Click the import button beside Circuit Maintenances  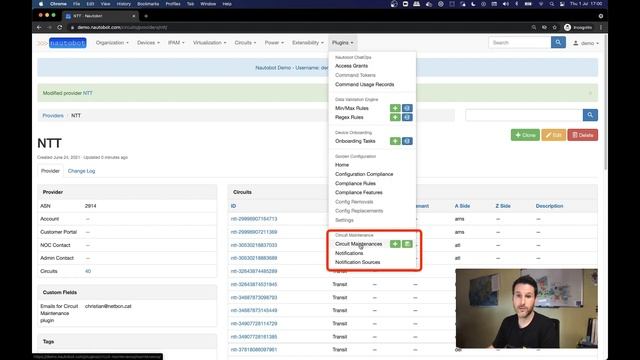(x=407, y=244)
